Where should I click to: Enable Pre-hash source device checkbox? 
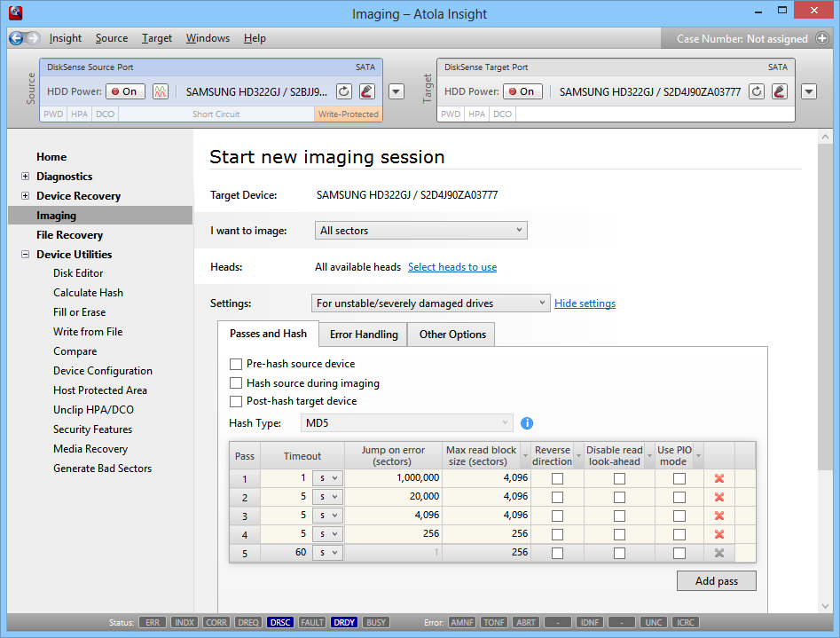pyautogui.click(x=236, y=364)
